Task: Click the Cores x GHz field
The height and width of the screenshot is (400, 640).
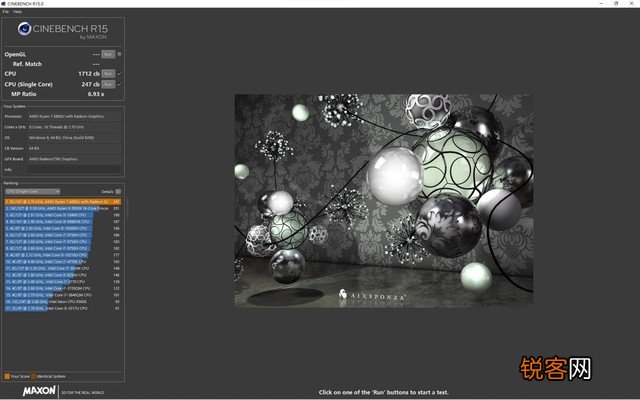Action: pos(74,127)
